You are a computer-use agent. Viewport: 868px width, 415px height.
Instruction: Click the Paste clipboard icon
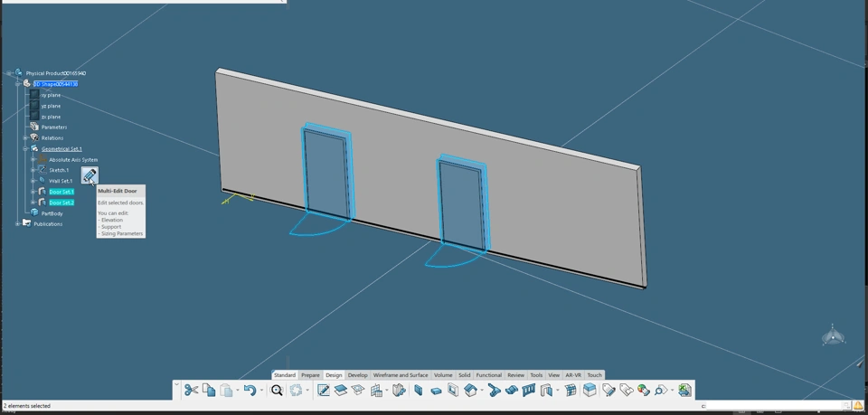(226, 390)
